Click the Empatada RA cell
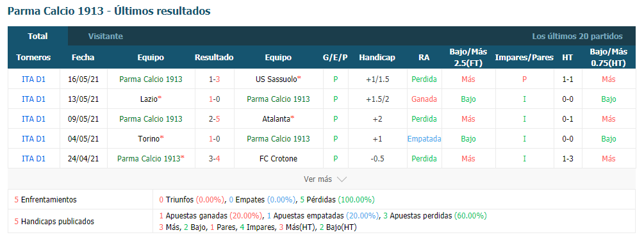This screenshot has height=237, width=644. pyautogui.click(x=424, y=139)
